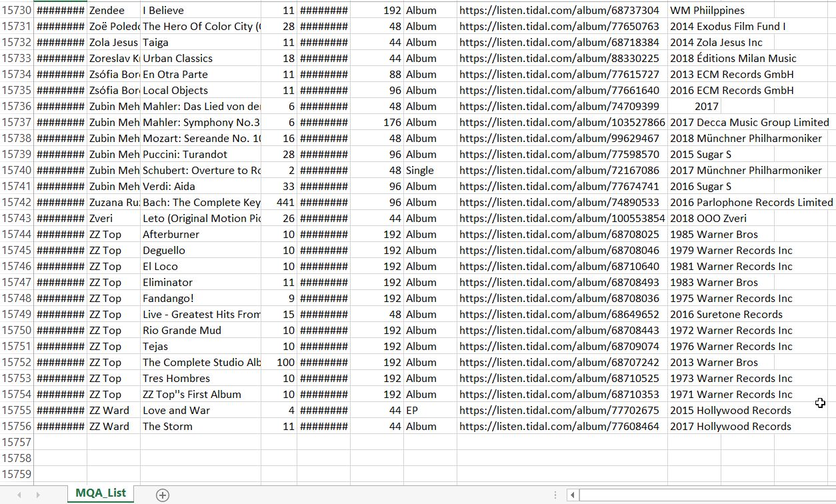
Task: Select the Local Objects cell
Action: [x=201, y=91]
